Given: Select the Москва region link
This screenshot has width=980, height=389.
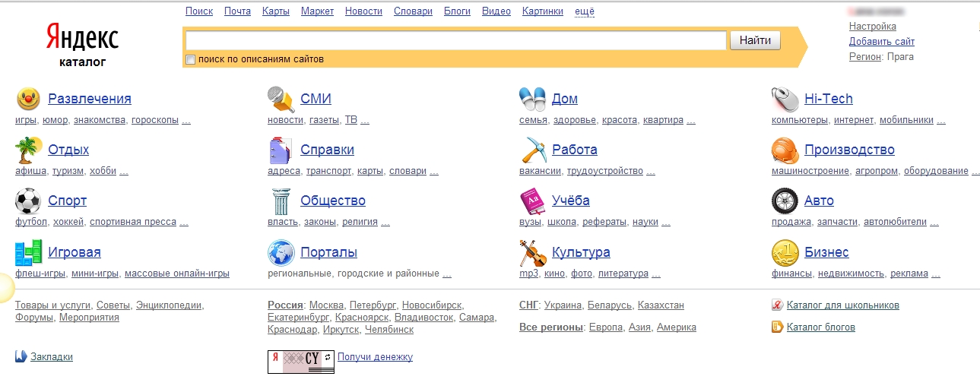Looking at the screenshot, I should 327,305.
